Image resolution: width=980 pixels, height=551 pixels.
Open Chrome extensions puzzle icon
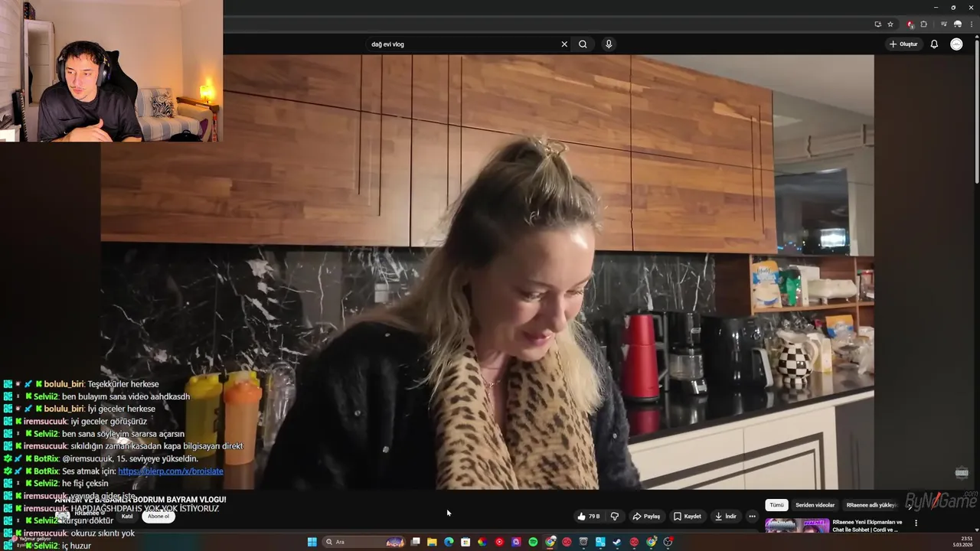923,24
